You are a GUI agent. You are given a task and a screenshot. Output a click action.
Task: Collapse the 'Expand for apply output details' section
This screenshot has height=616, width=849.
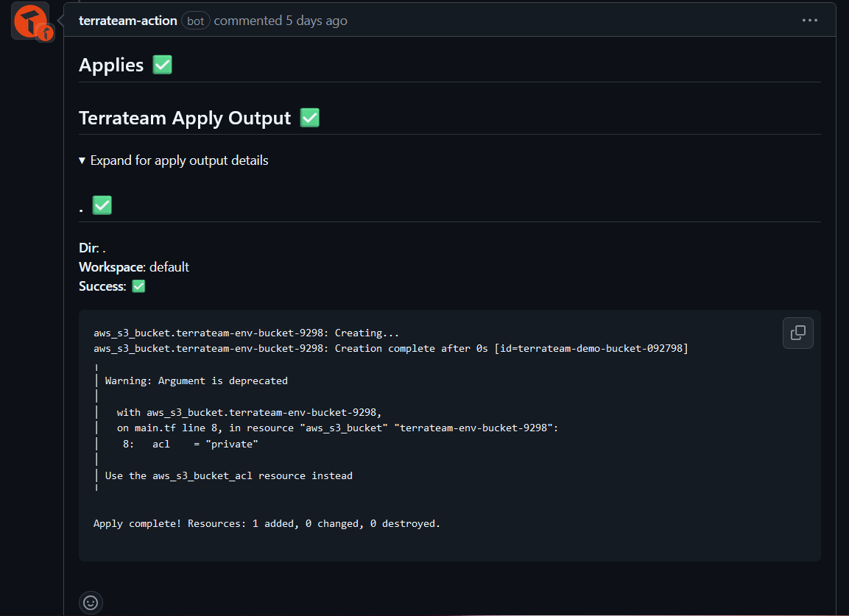pyautogui.click(x=174, y=160)
